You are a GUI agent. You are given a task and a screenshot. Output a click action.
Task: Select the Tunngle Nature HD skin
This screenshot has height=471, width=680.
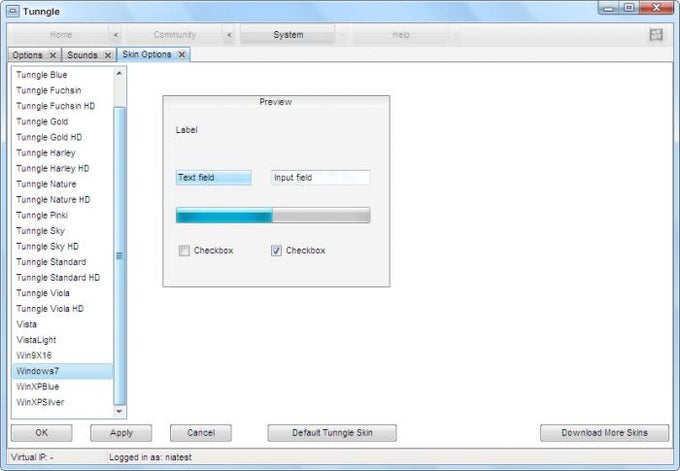pyautogui.click(x=62, y=200)
